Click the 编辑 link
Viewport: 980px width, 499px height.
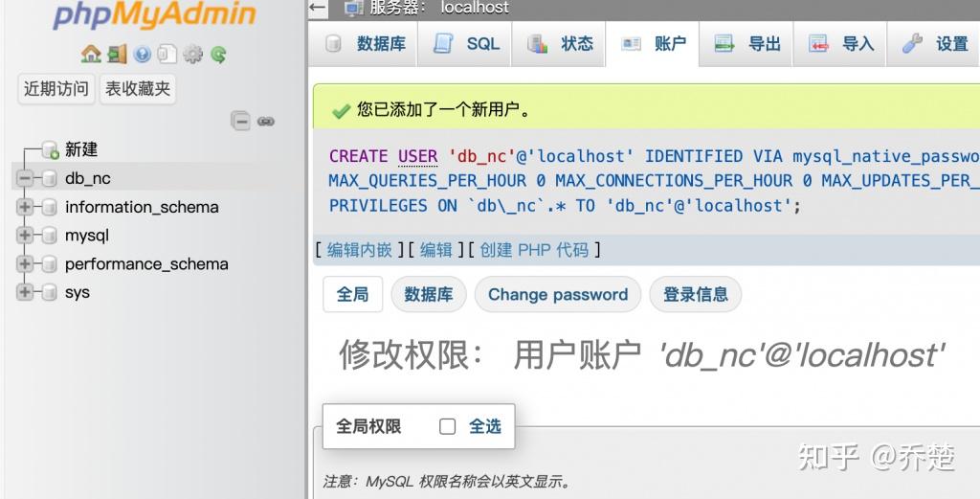(x=436, y=250)
